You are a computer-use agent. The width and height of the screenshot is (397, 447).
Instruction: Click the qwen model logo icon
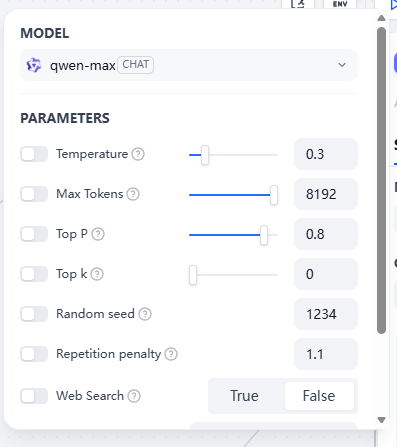pyautogui.click(x=34, y=65)
